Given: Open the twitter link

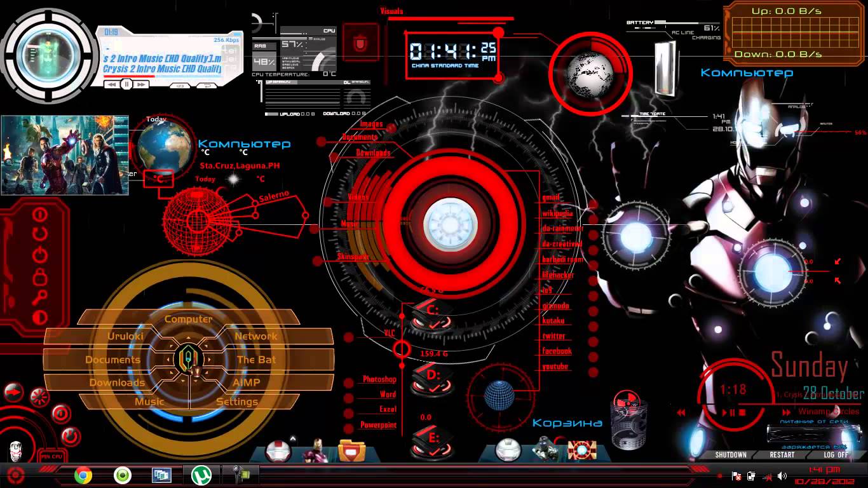Looking at the screenshot, I should [553, 336].
